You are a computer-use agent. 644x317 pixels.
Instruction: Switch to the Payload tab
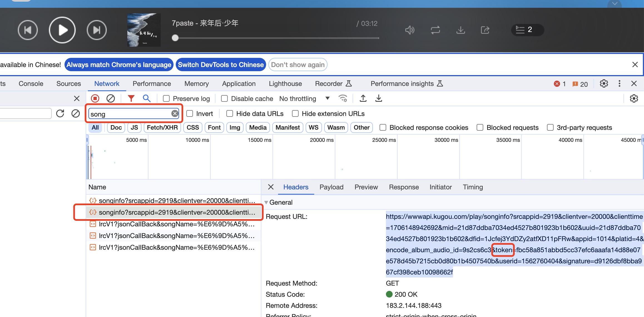[331, 187]
